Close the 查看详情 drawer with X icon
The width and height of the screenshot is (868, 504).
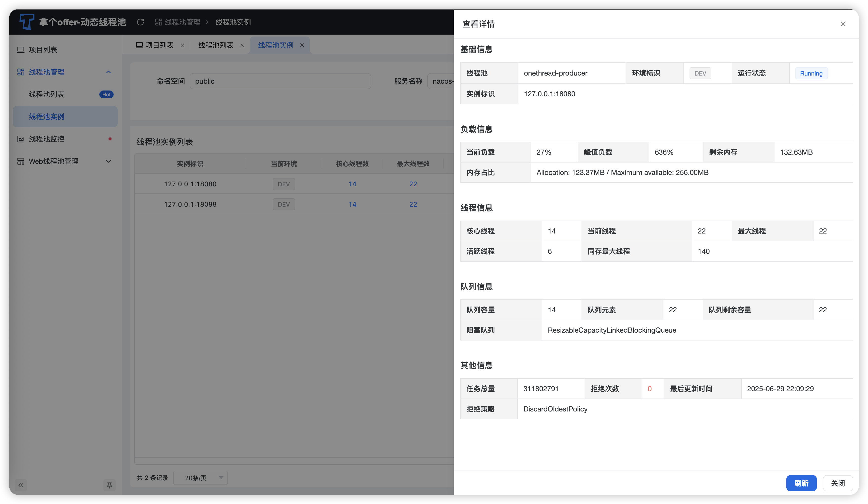point(843,24)
